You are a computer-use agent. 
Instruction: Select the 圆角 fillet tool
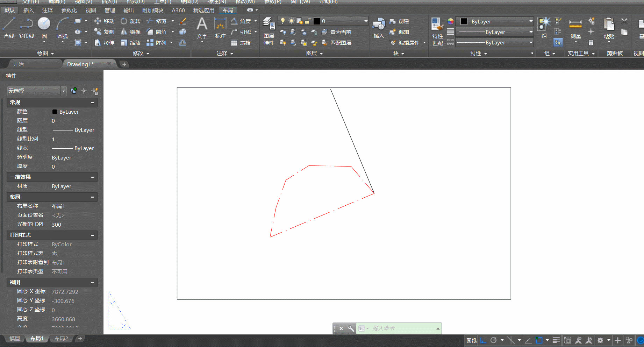coord(156,32)
